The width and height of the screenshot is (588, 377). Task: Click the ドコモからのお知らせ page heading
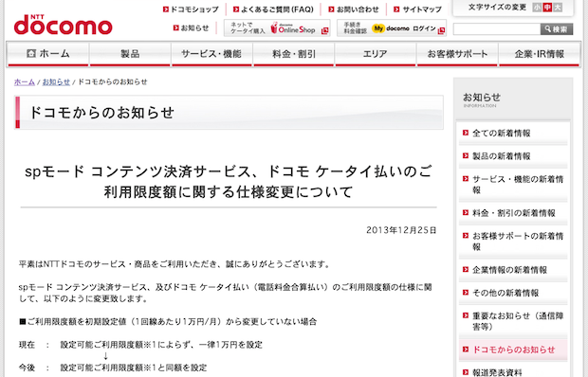pos(101,113)
